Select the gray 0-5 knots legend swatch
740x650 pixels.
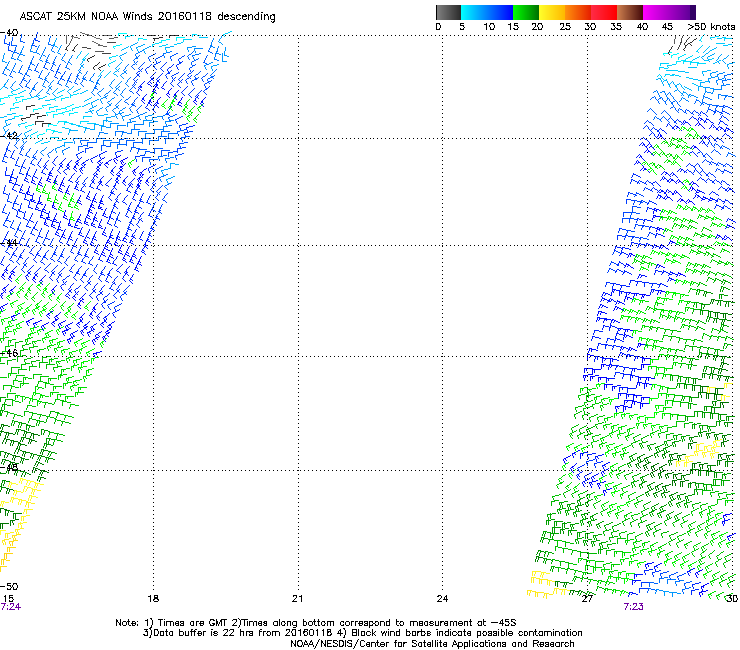pos(448,12)
